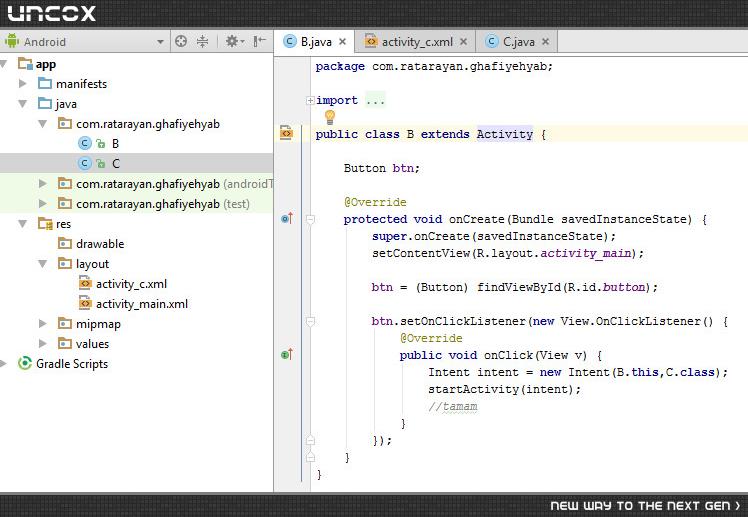Screen dimensions: 748x517
Task: Click the scroll from source target icon
Action: click(x=181, y=41)
